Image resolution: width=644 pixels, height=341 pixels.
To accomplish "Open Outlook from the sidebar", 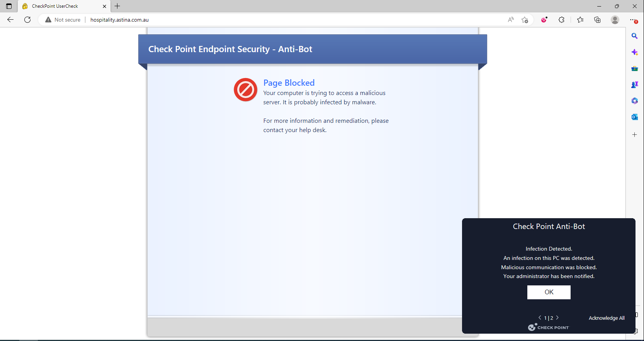I will [x=634, y=117].
